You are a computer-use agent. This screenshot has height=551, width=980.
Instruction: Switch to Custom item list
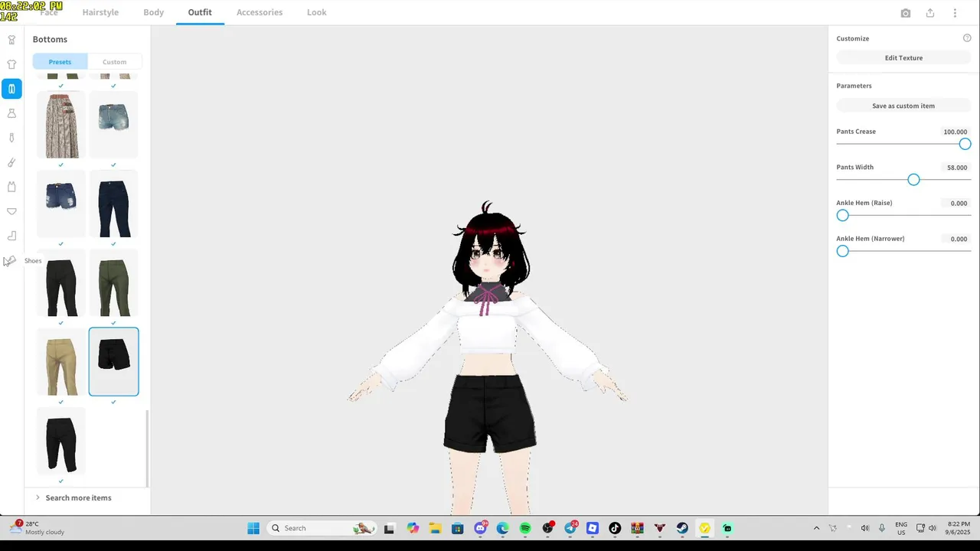click(115, 62)
